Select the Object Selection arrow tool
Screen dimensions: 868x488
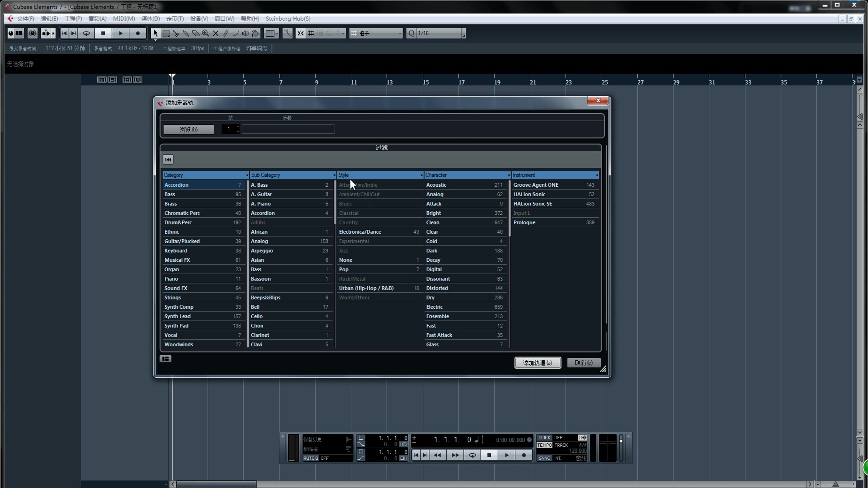point(155,33)
